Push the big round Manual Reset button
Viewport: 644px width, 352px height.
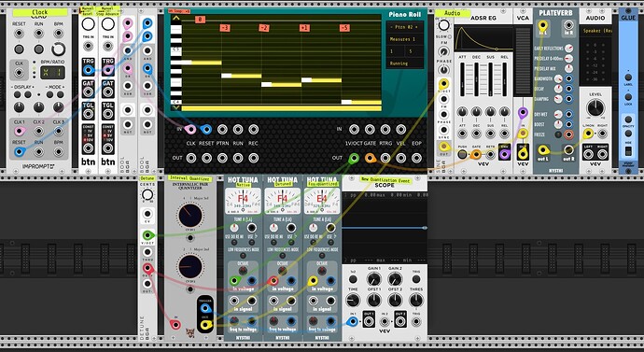click(x=88, y=24)
